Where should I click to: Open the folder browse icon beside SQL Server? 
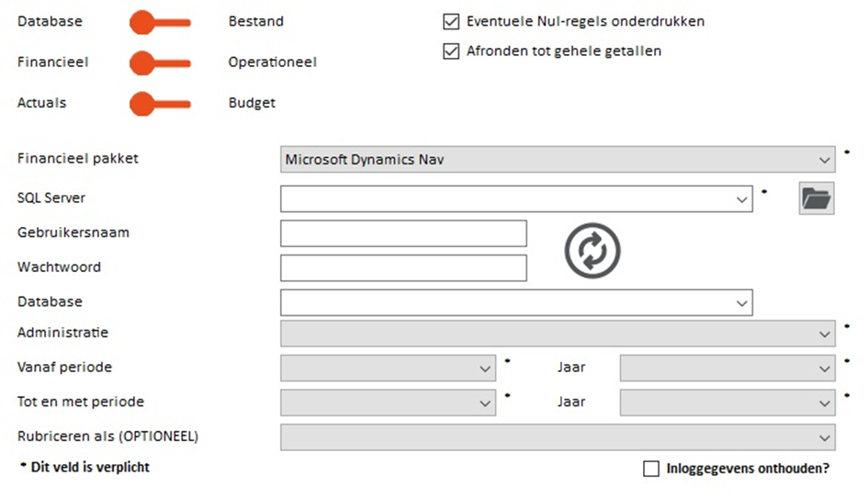coord(816,198)
